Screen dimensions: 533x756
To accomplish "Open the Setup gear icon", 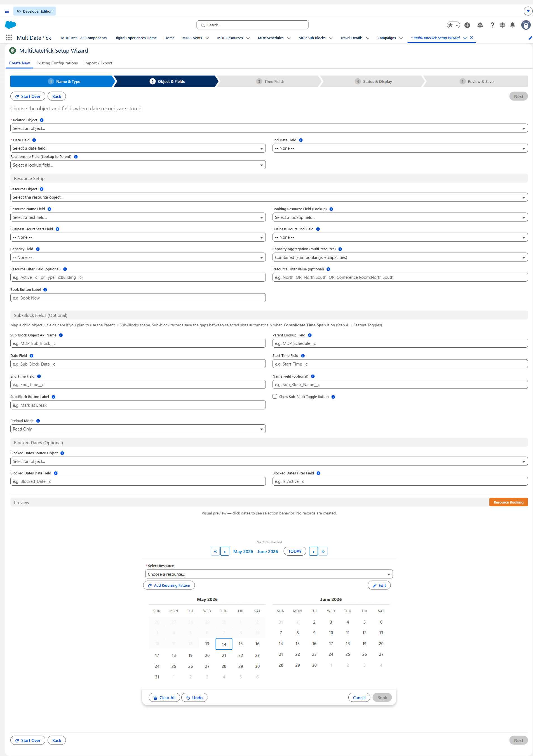I will pos(503,25).
